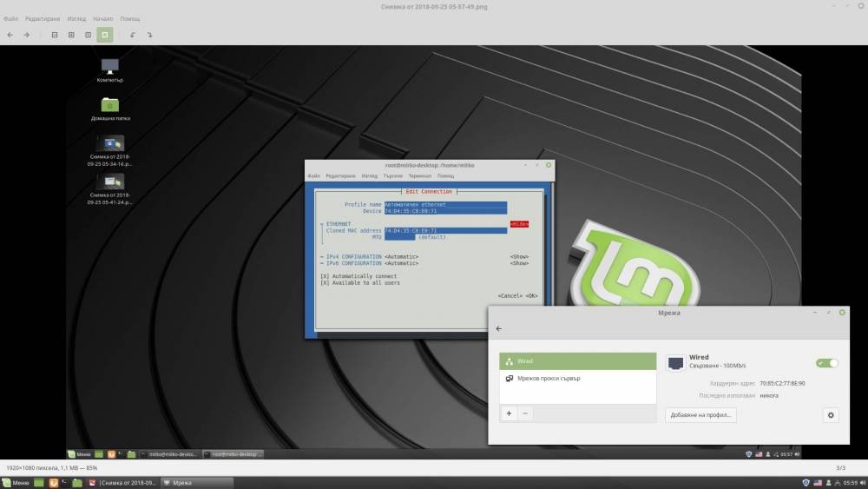868x489 pixels.
Task: Open the Меню button on the bottom panel
Action: tap(16, 483)
